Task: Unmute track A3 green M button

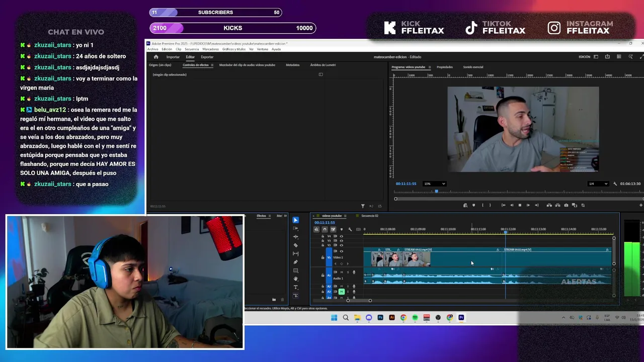Action: pyautogui.click(x=342, y=292)
